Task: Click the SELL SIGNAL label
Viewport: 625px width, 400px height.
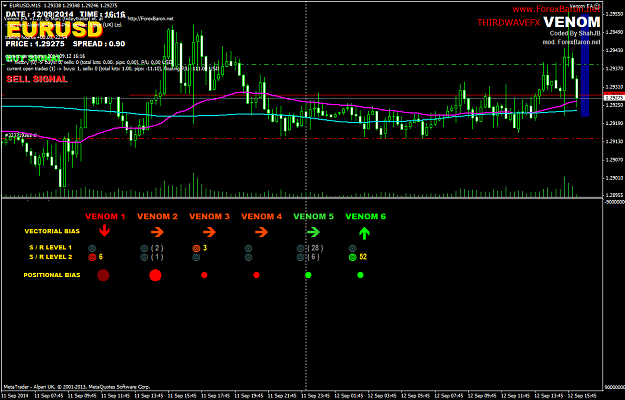Action: coord(37,79)
